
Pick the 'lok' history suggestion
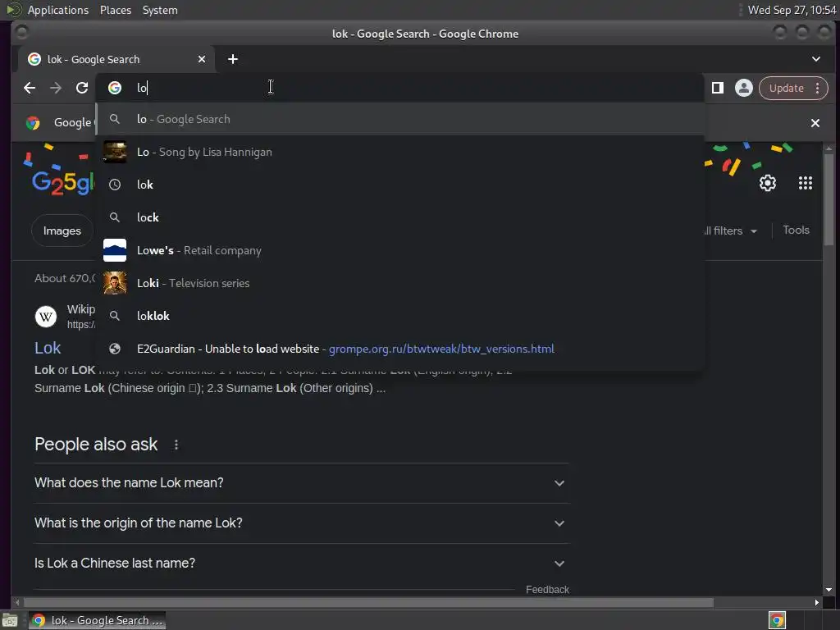(x=400, y=185)
